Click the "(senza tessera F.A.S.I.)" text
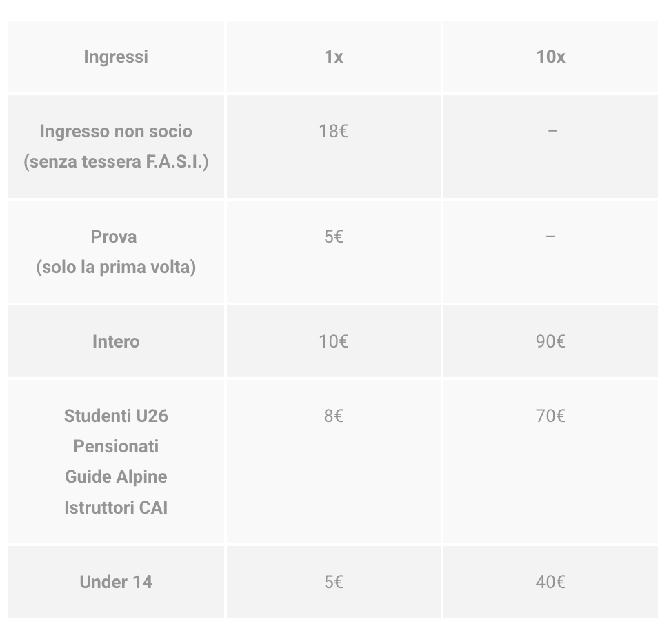This screenshot has height=644, width=669. click(x=116, y=162)
